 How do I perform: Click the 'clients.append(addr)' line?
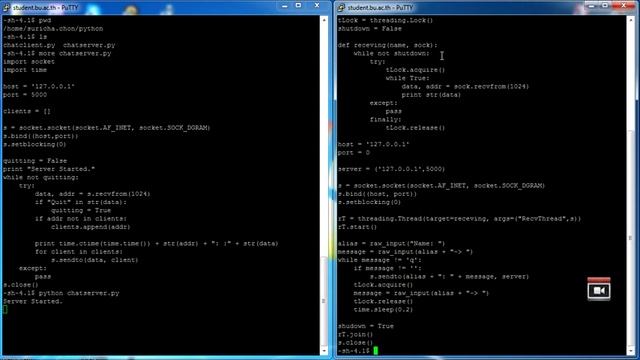(x=91, y=227)
